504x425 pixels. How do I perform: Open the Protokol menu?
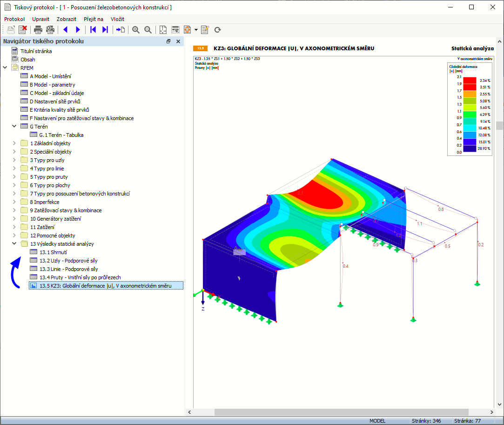point(14,19)
